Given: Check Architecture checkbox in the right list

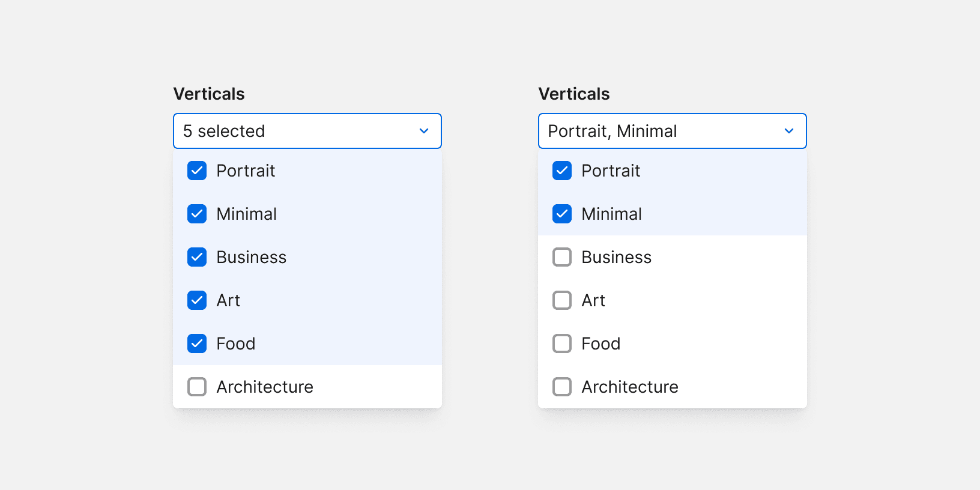Looking at the screenshot, I should point(562,387).
